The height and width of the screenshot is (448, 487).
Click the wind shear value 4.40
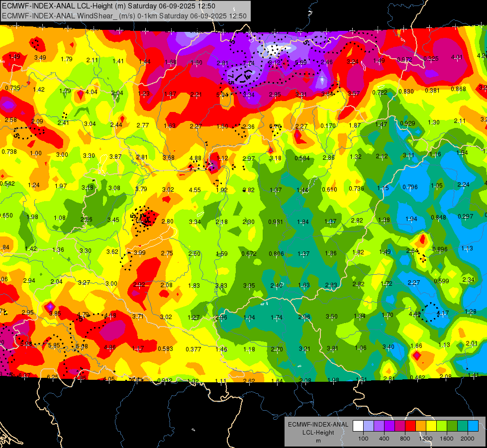click(x=415, y=314)
